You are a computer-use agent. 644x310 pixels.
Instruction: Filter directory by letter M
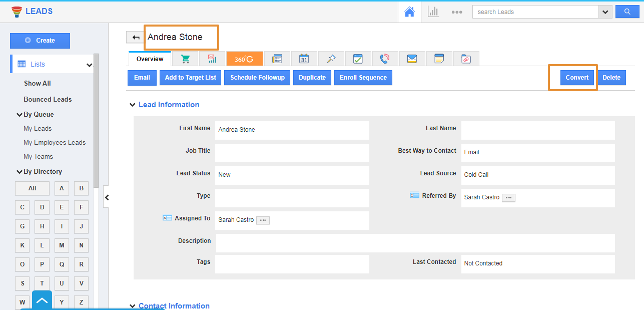click(x=62, y=245)
